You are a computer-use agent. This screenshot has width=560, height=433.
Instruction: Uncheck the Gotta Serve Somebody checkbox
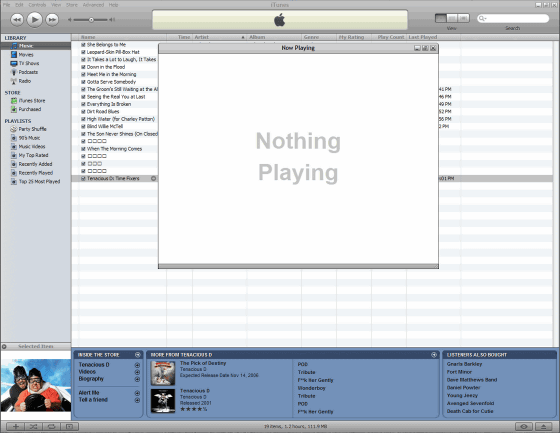pos(83,82)
